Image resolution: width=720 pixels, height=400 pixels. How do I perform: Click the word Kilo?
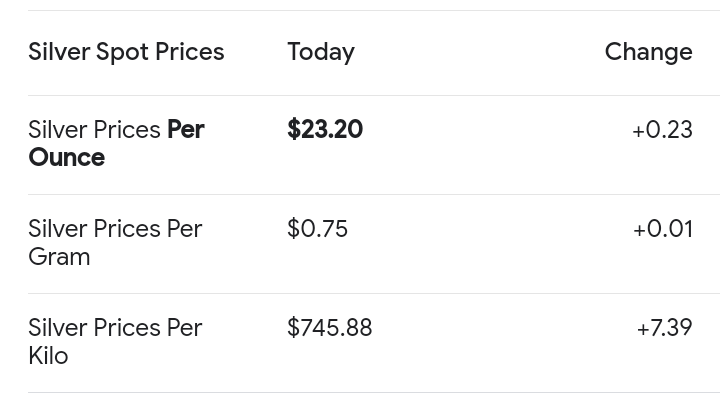tap(48, 356)
